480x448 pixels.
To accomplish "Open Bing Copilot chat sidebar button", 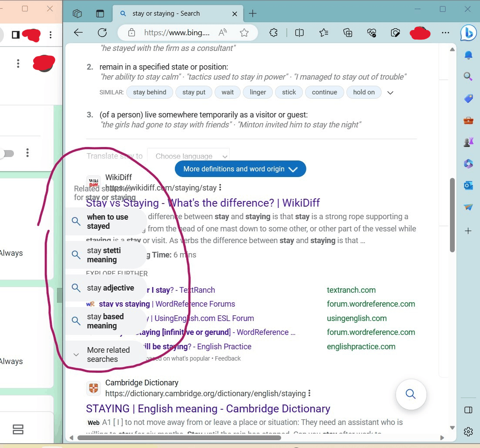I will click(x=468, y=33).
